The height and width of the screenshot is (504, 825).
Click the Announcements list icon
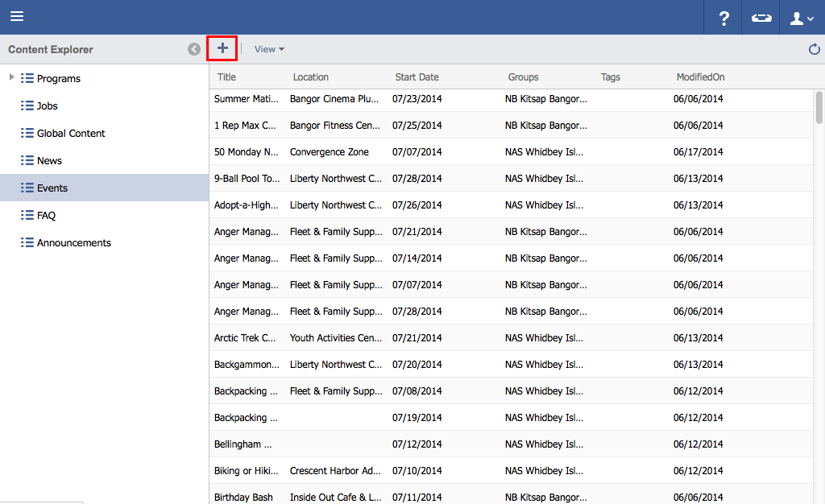tap(27, 243)
